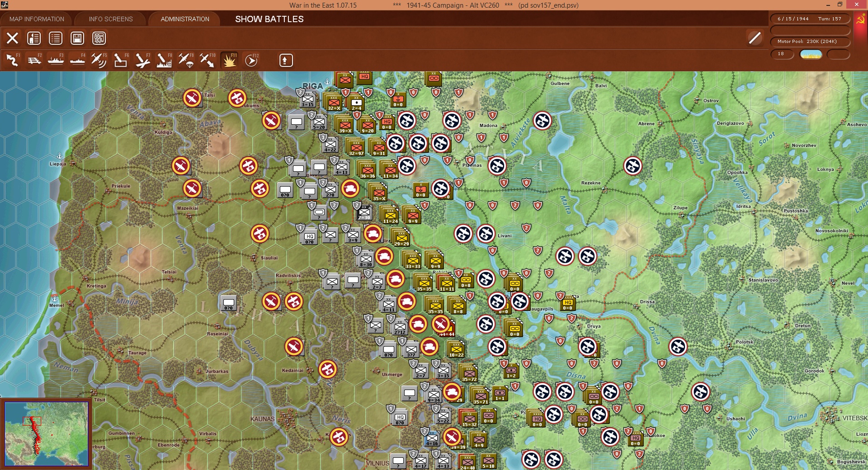Click the air battle marker beside Tukums
This screenshot has height=470, width=868.
pyautogui.click(x=237, y=98)
